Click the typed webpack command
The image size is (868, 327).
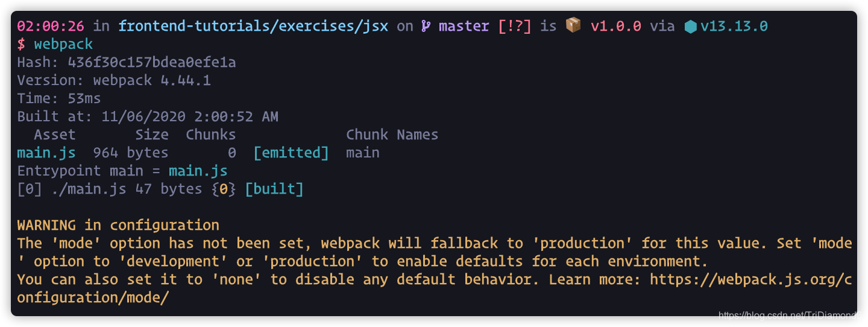[x=63, y=45]
